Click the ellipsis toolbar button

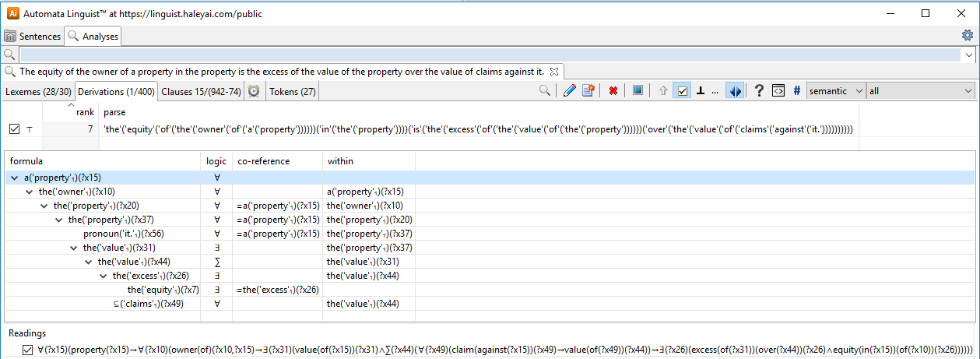coord(715,91)
